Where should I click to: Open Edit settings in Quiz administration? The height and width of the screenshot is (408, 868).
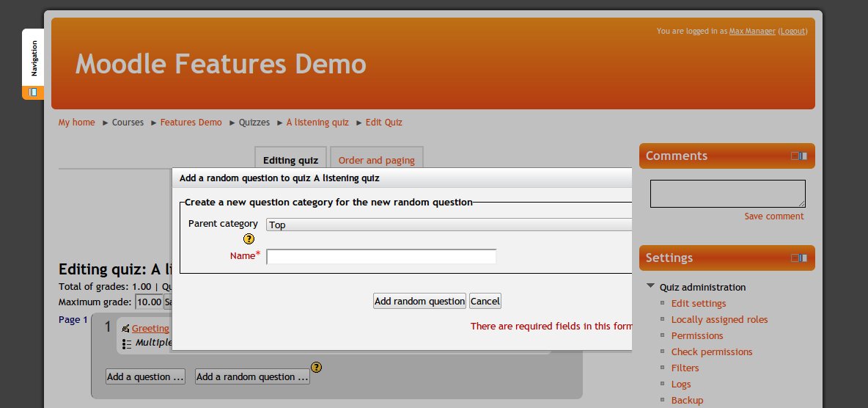coord(699,303)
